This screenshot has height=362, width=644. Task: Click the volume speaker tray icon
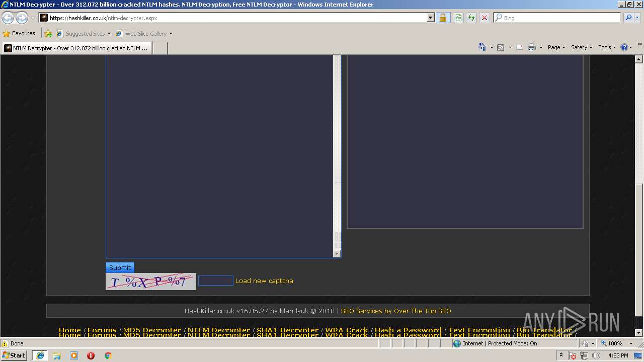click(596, 355)
